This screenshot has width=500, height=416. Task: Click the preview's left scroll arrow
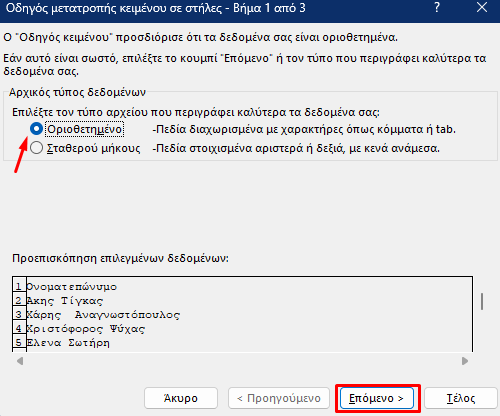point(20,361)
